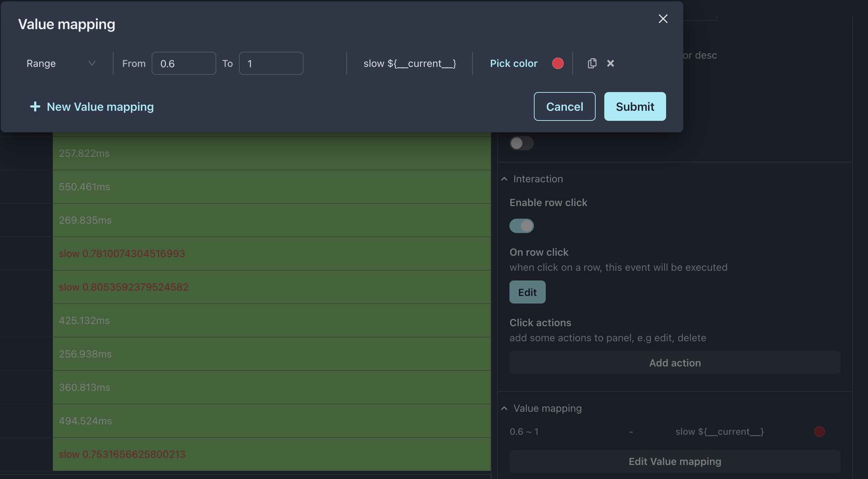Edit the To value field
The height and width of the screenshot is (479, 868).
pos(271,63)
